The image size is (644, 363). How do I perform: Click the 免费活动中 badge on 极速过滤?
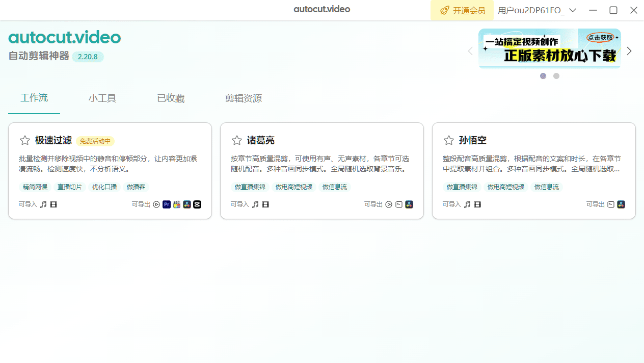(x=95, y=141)
